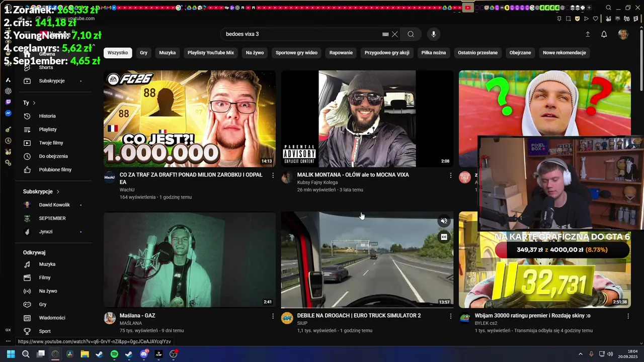Open YouTube notifications bell
Viewport: 644px width, 362px height.
604,34
